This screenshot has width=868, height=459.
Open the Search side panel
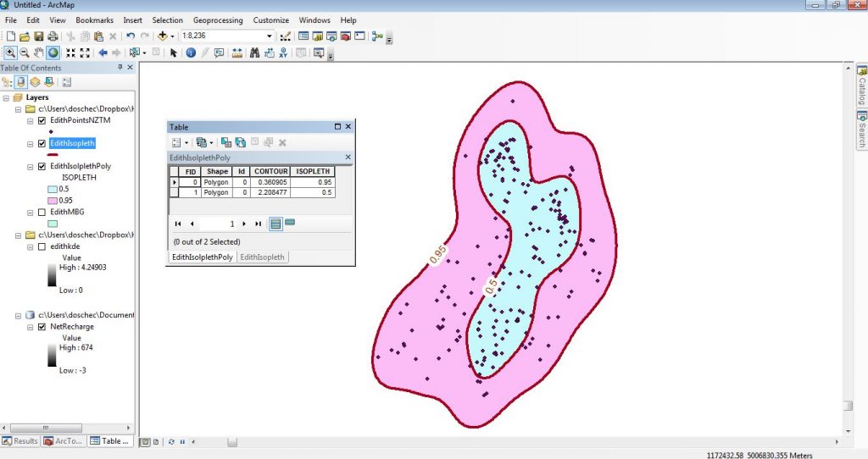(862, 128)
